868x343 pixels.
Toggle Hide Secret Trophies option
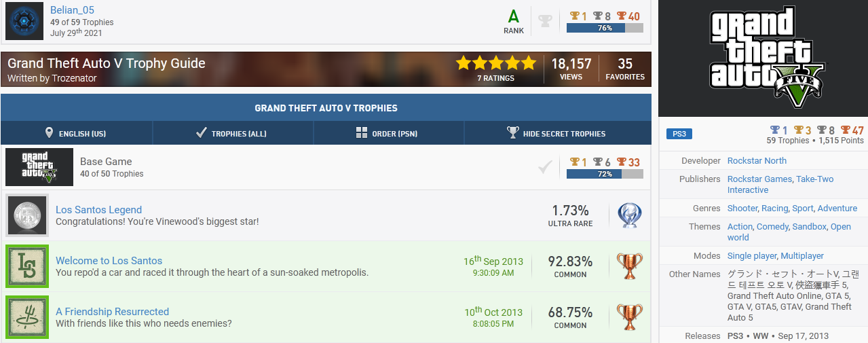556,133
